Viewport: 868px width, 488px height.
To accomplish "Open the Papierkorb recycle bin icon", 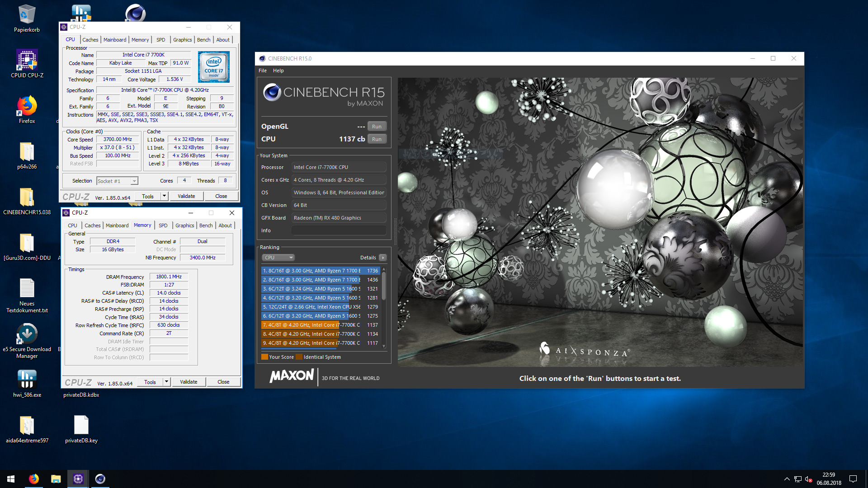I will [x=27, y=18].
